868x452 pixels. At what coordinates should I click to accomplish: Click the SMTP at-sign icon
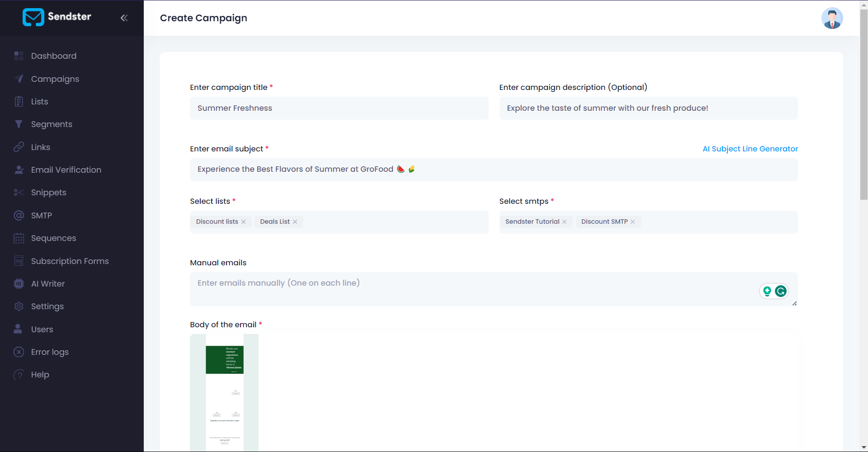pyautogui.click(x=19, y=216)
